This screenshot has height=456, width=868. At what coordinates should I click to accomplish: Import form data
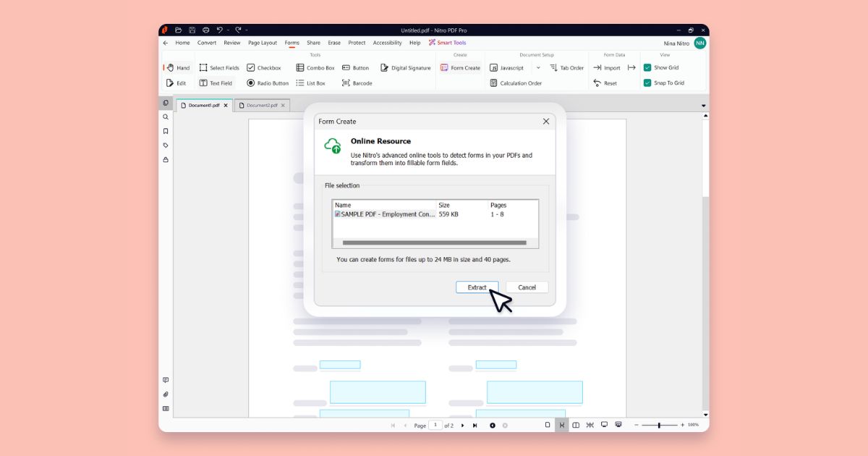click(607, 68)
